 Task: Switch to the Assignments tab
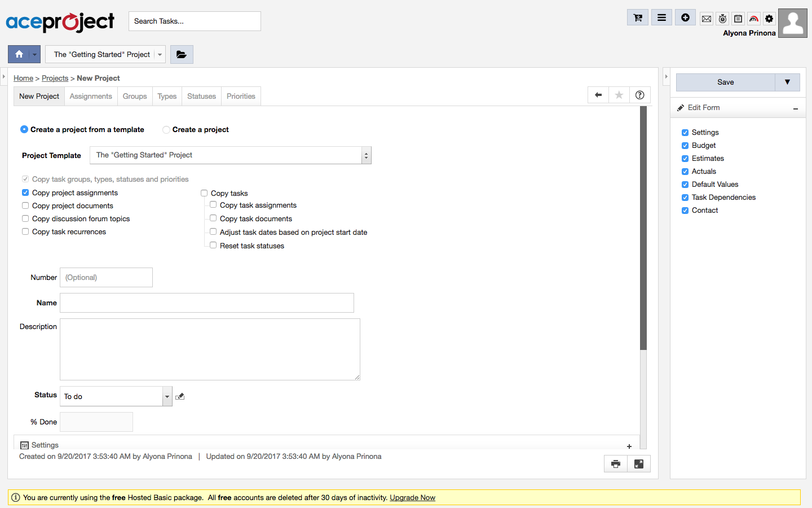tap(91, 97)
